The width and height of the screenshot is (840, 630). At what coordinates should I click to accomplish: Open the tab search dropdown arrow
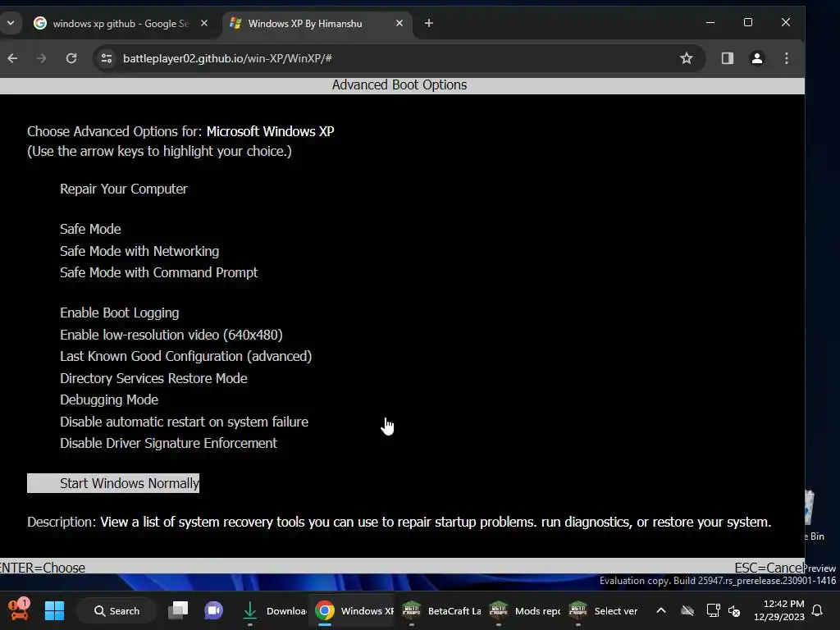click(x=11, y=23)
